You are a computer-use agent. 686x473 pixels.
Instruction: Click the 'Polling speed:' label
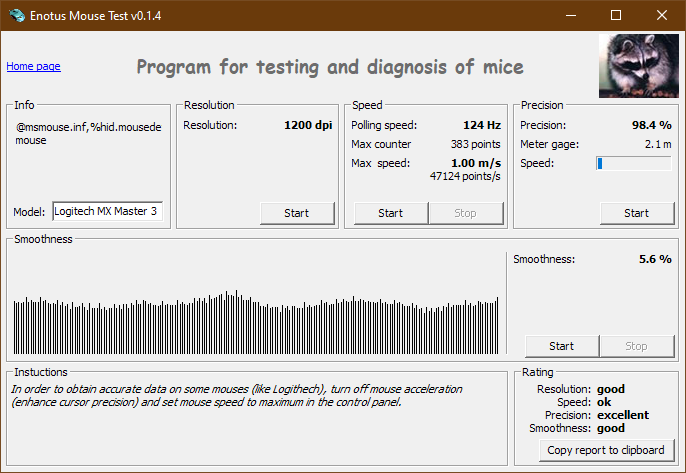384,125
